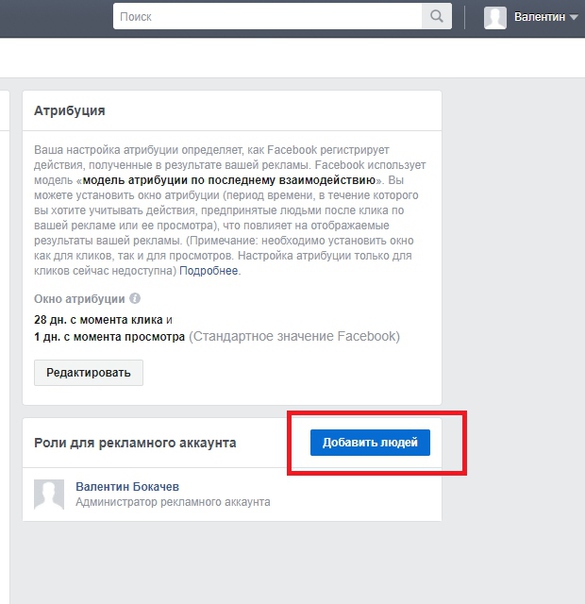
Task: Click the magnifier search icon
Action: click(436, 17)
